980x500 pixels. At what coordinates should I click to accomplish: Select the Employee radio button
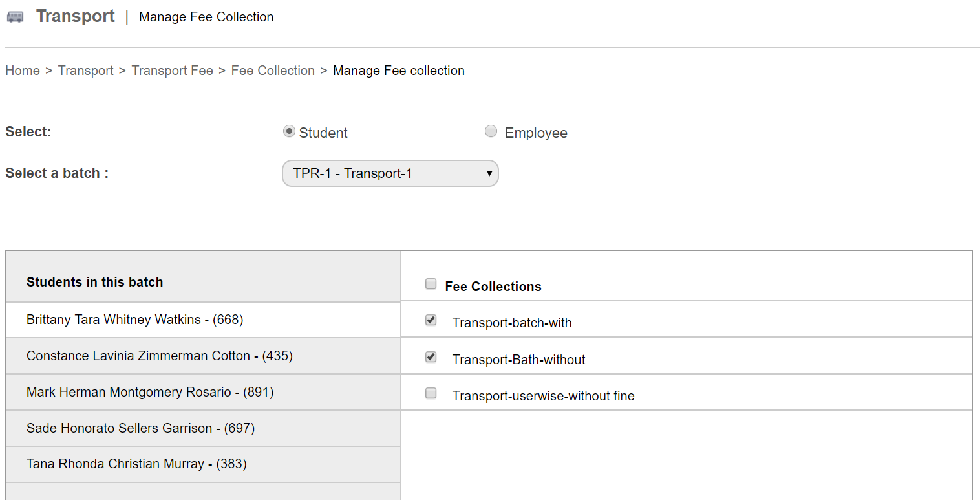491,132
